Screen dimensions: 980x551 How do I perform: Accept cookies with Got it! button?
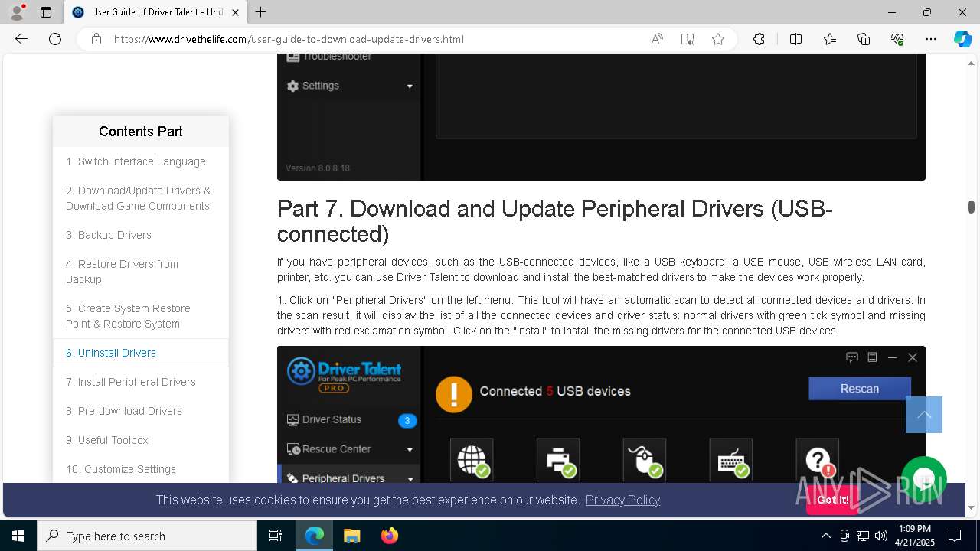[832, 500]
